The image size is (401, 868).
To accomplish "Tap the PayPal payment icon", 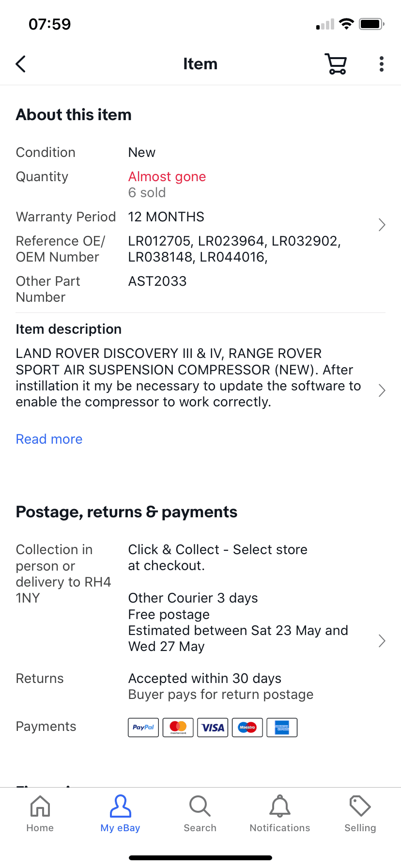I will click(143, 728).
